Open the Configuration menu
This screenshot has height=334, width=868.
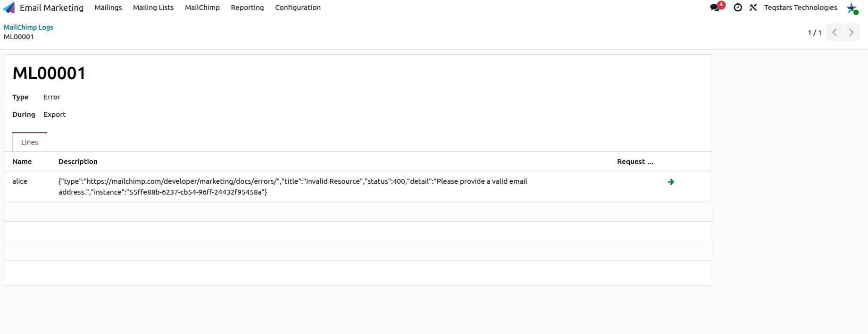(x=298, y=8)
